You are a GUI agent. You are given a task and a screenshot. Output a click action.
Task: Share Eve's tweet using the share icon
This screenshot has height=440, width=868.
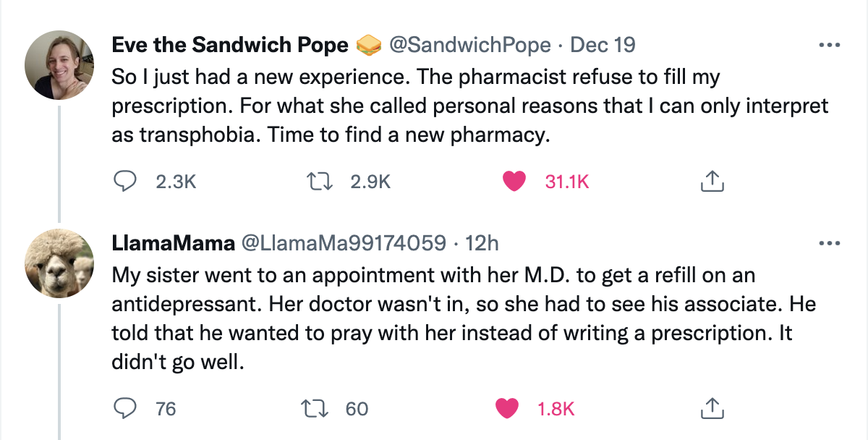(712, 181)
